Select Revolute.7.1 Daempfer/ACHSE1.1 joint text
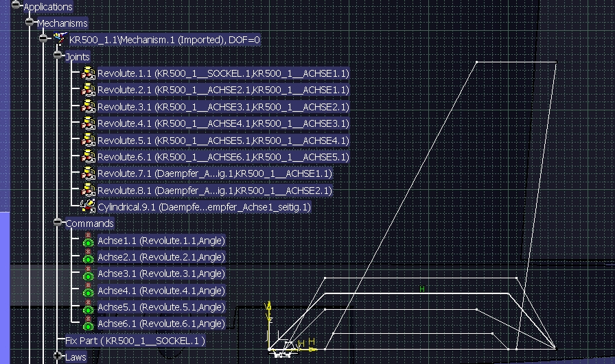The image size is (615, 364). coord(215,173)
